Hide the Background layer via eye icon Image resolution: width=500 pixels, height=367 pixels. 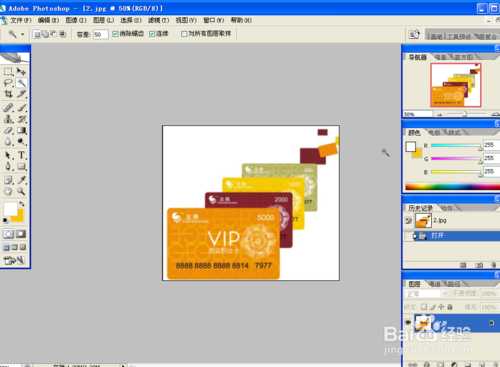[x=408, y=322]
